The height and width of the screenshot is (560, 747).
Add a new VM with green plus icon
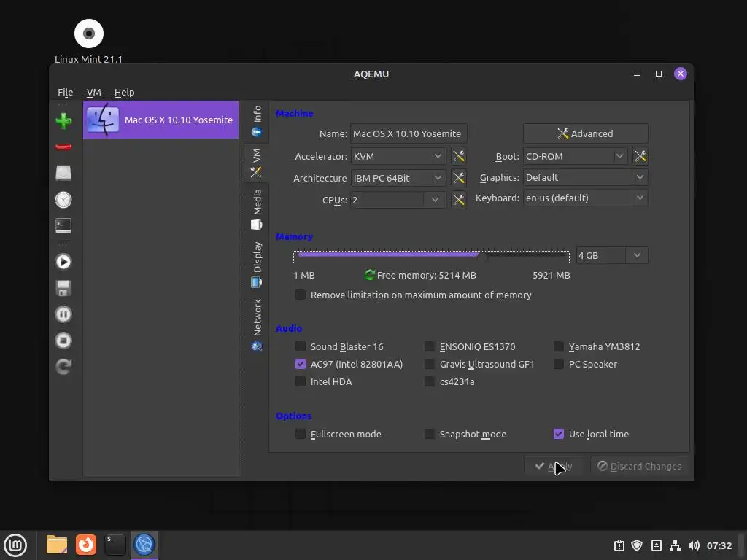[63, 121]
